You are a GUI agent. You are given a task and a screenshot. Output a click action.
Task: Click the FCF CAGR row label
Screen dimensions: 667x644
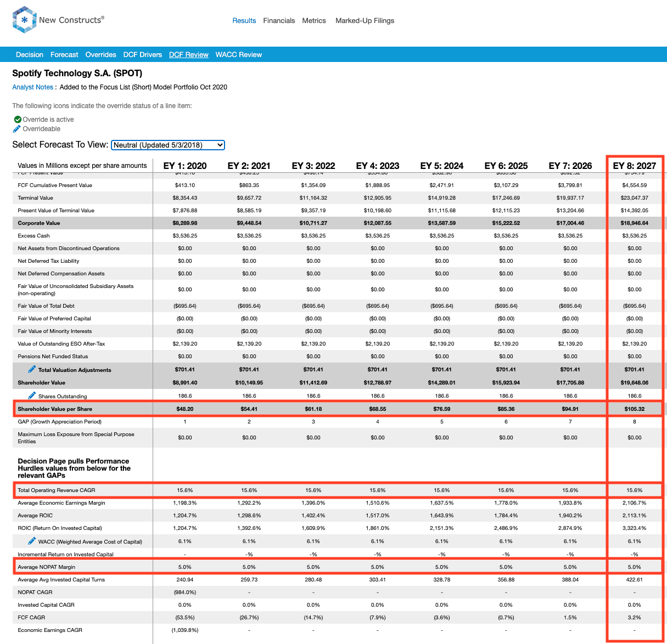(x=31, y=618)
